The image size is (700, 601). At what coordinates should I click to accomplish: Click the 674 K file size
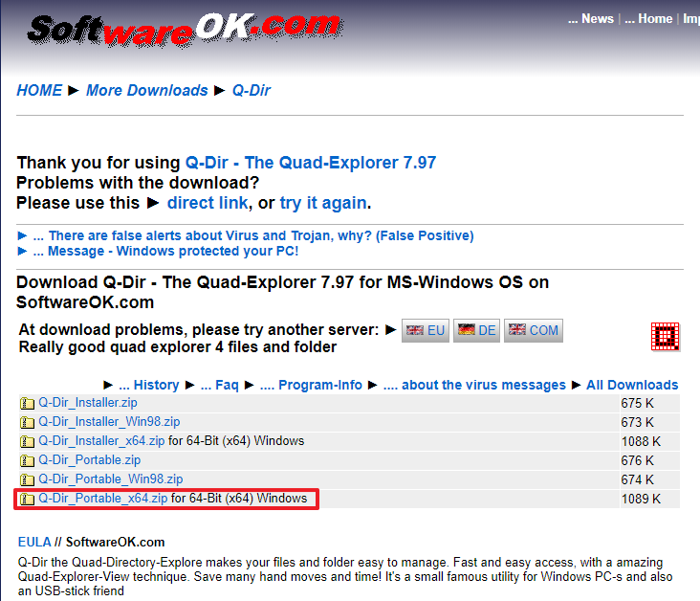coord(637,479)
